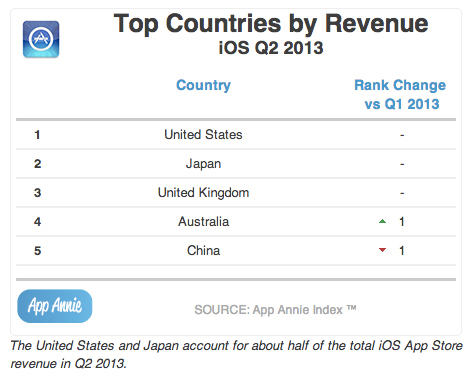This screenshot has height=374, width=473.
Task: Click the red down arrow beside China
Action: pos(383,250)
